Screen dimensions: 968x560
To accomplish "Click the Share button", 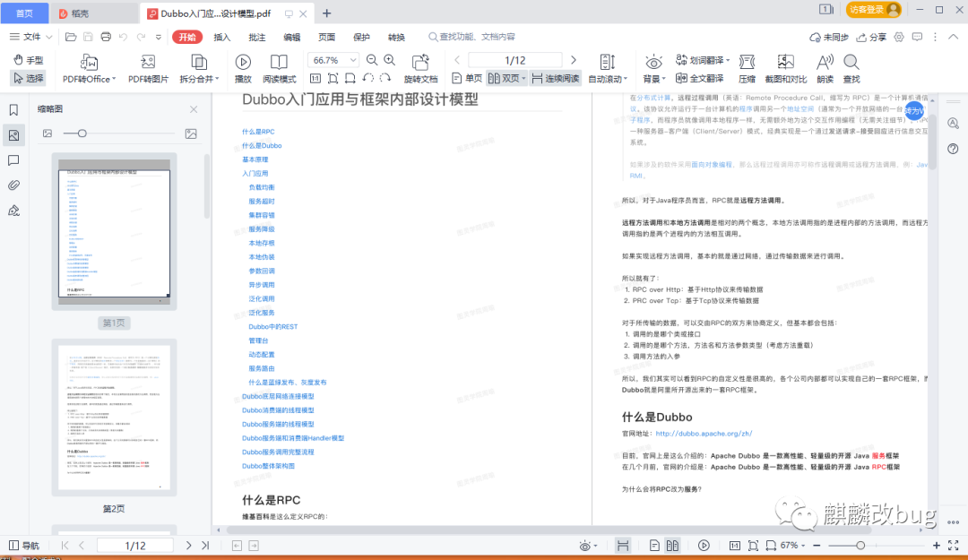I will point(871,37).
